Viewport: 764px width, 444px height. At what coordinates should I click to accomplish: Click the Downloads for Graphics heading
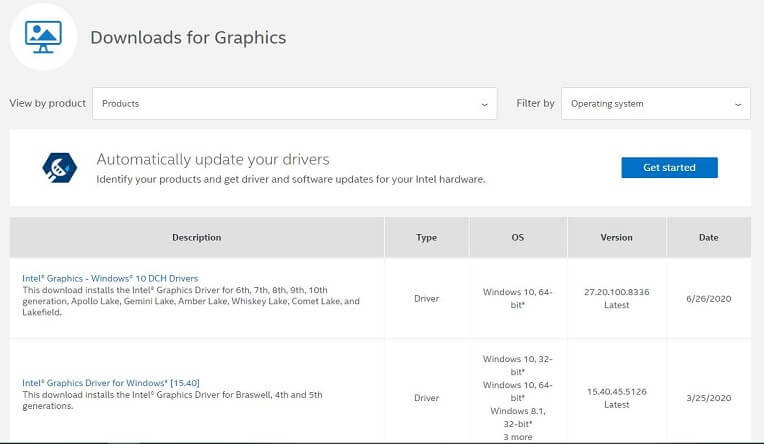188,38
